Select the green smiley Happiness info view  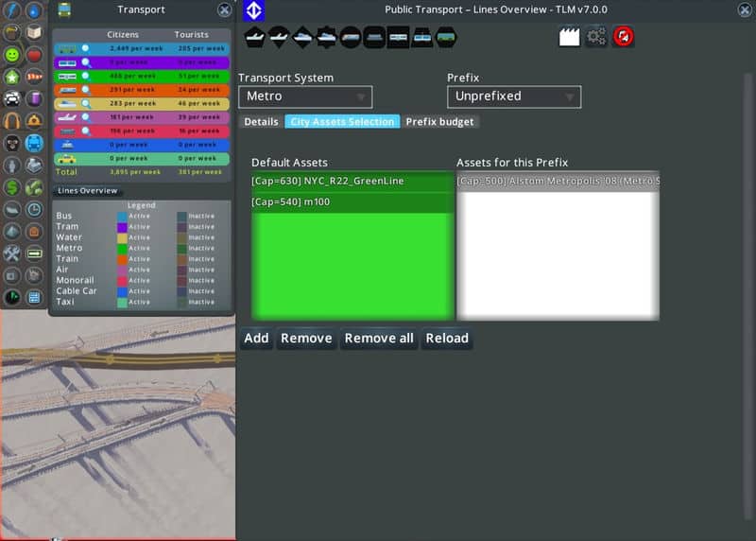click(11, 55)
